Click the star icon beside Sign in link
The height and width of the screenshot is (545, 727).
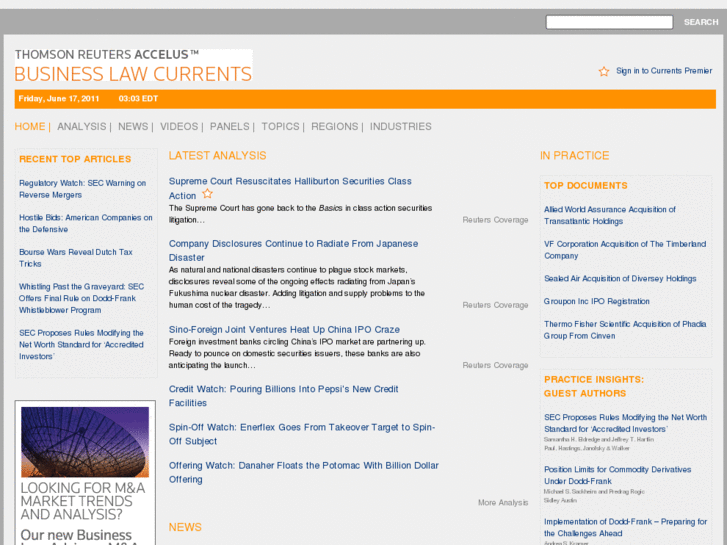(x=604, y=71)
